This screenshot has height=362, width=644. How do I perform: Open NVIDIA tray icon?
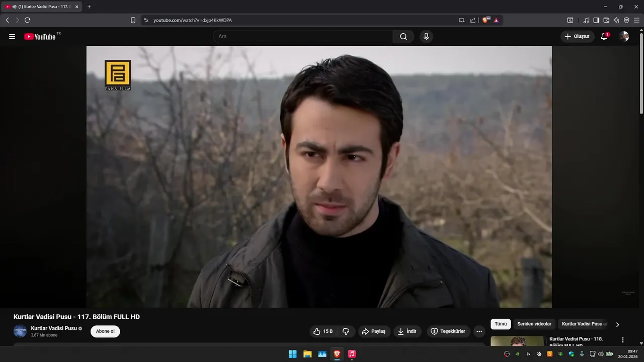click(517, 354)
